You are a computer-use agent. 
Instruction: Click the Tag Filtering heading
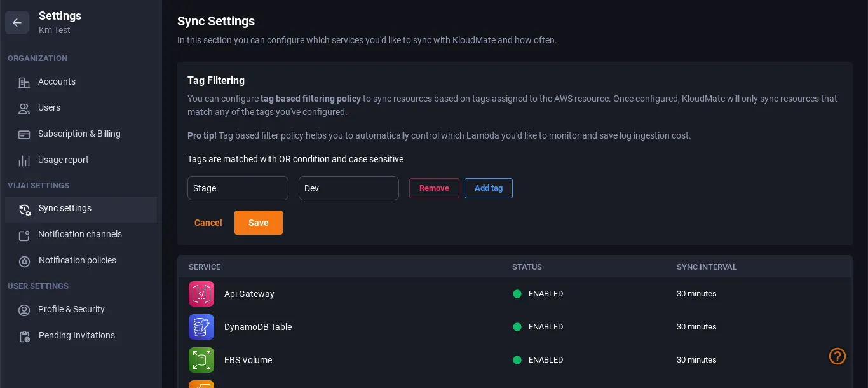tap(216, 81)
